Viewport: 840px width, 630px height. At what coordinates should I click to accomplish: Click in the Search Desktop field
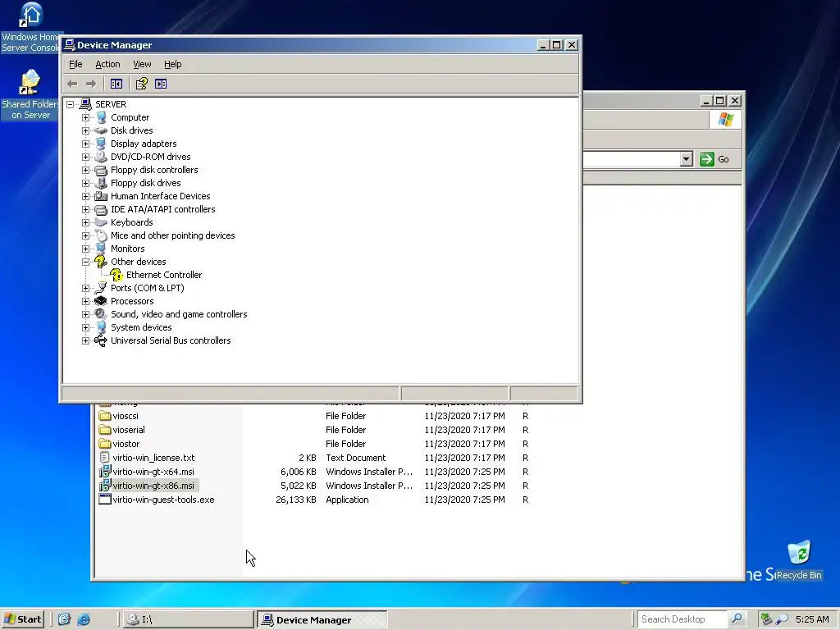[x=682, y=619]
